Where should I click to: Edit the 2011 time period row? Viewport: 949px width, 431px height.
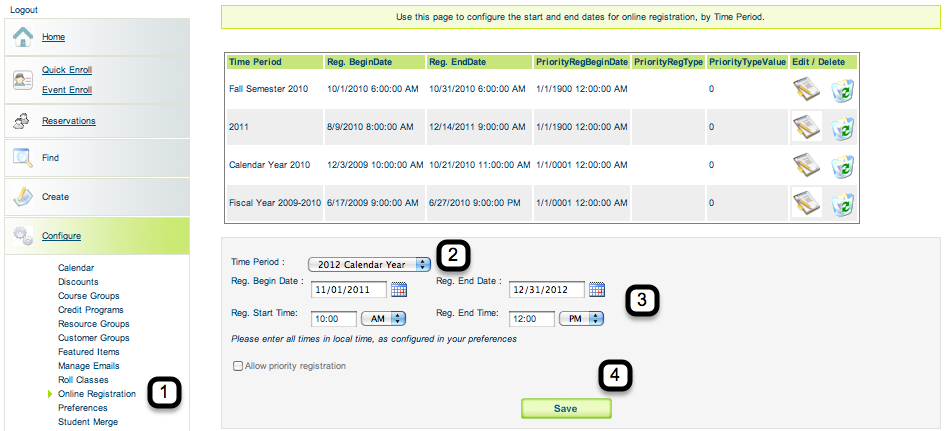[x=806, y=127]
